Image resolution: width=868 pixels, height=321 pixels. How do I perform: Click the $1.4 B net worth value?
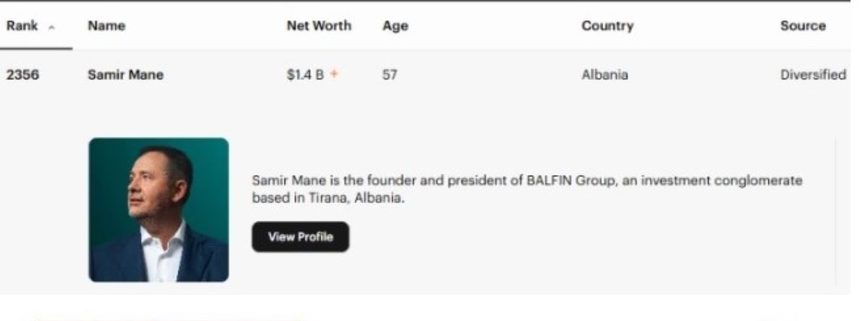[305, 74]
